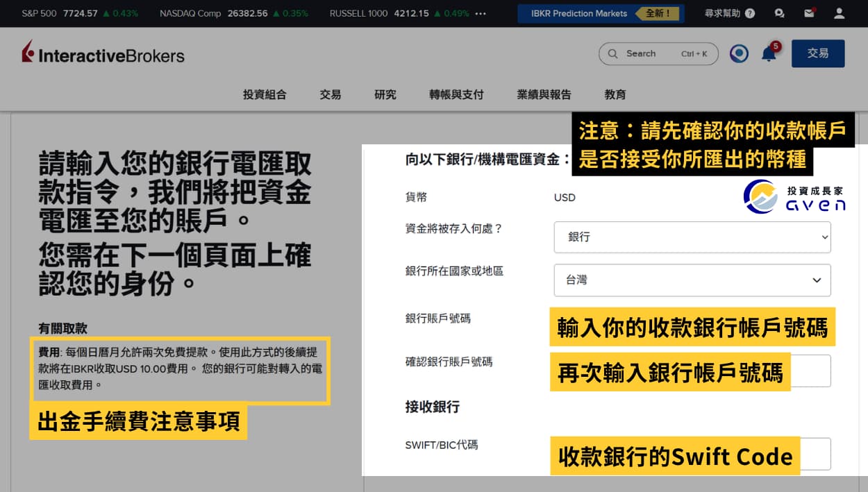Viewport: 868px width, 492px height.
Task: Click the circular IBKR assistant icon
Action: [x=739, y=53]
